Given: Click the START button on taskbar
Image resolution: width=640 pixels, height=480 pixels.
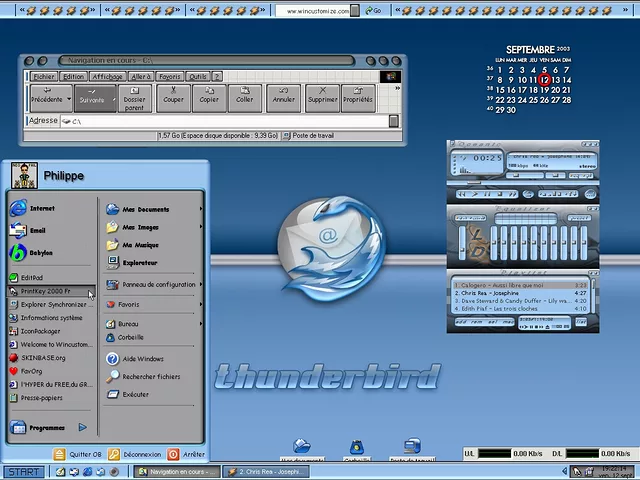Looking at the screenshot, I should pos(24,471).
